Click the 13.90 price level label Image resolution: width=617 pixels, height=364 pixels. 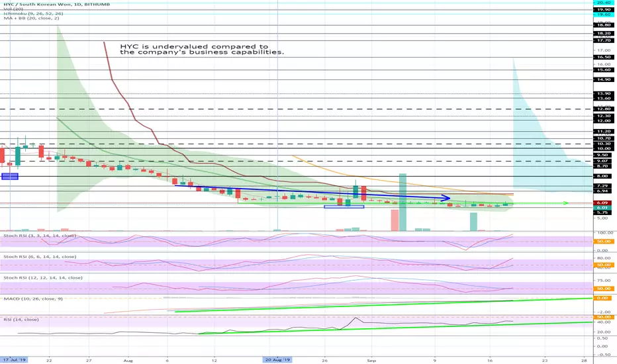point(604,94)
